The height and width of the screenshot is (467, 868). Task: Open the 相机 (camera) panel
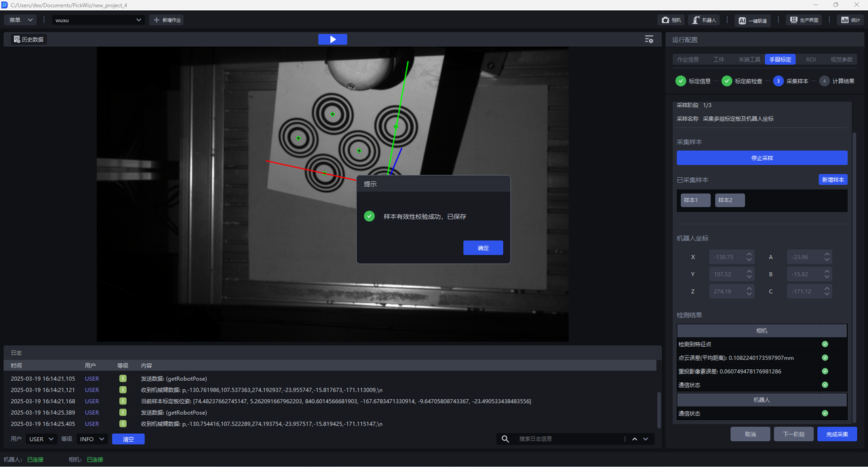(671, 20)
